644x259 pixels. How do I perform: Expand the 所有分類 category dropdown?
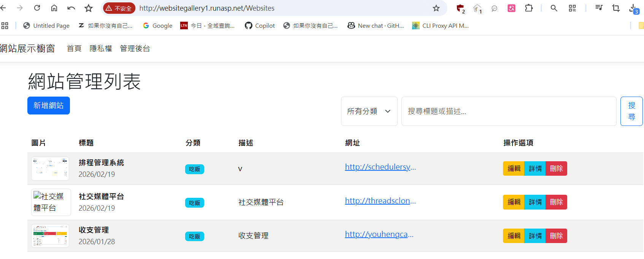(x=369, y=111)
